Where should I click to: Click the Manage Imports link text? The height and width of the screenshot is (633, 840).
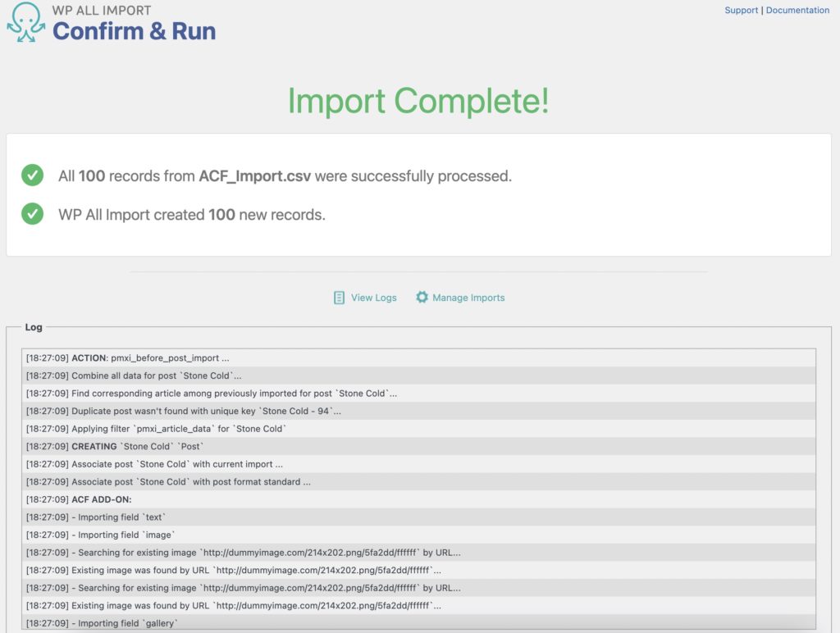coord(468,298)
